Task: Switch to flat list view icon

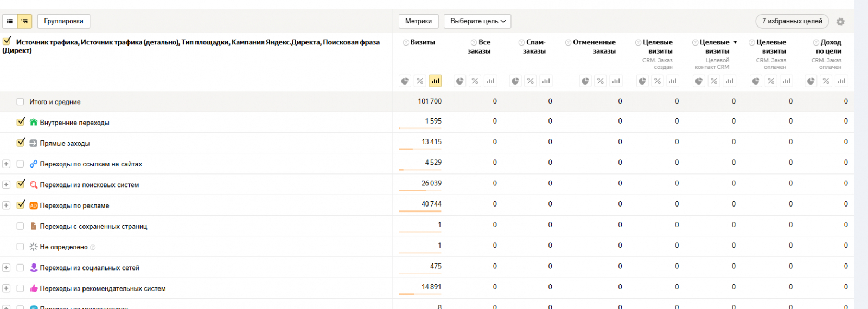Action: (x=10, y=21)
